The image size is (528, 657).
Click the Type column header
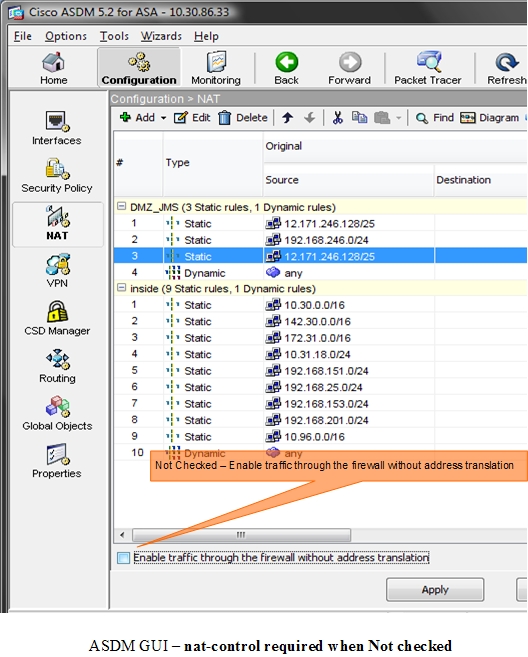tap(212, 163)
